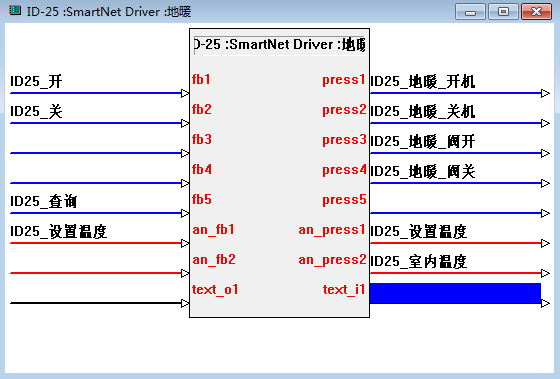Select the an_fb2 analog input label
Image resolution: width=560 pixels, height=379 pixels.
point(214,260)
